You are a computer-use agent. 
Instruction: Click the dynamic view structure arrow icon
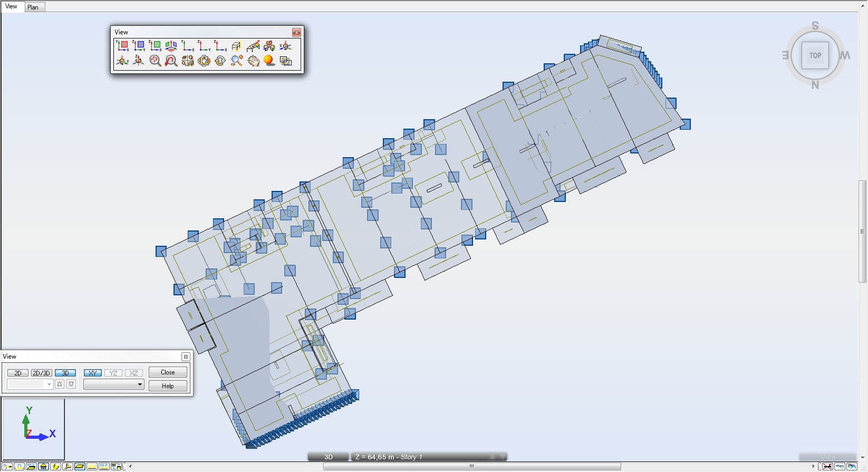click(x=253, y=46)
